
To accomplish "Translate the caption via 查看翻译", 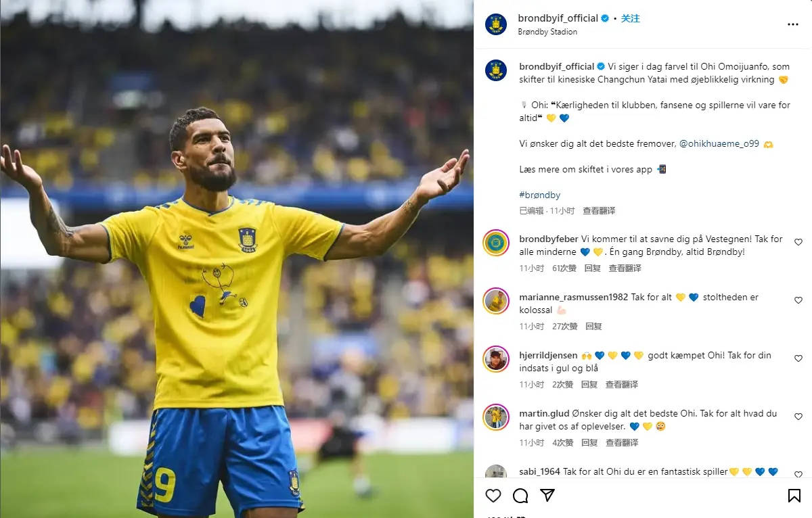I will pos(599,211).
